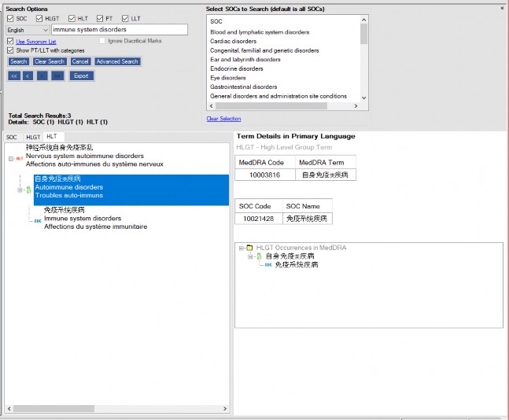
Task: Click the folder icon for HLGT Occurrences in MedDRA
Action: [249, 248]
